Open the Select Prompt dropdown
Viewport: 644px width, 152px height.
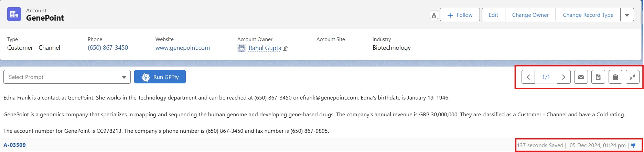tap(67, 77)
